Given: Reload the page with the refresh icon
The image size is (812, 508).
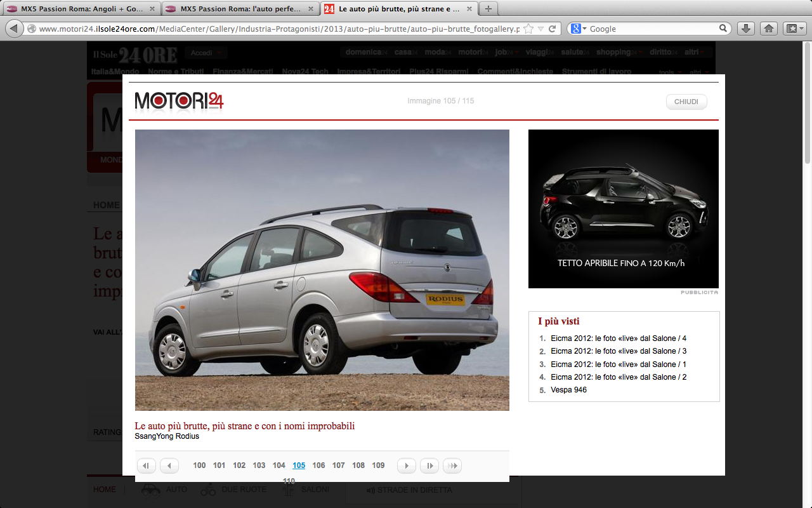Looking at the screenshot, I should (552, 29).
